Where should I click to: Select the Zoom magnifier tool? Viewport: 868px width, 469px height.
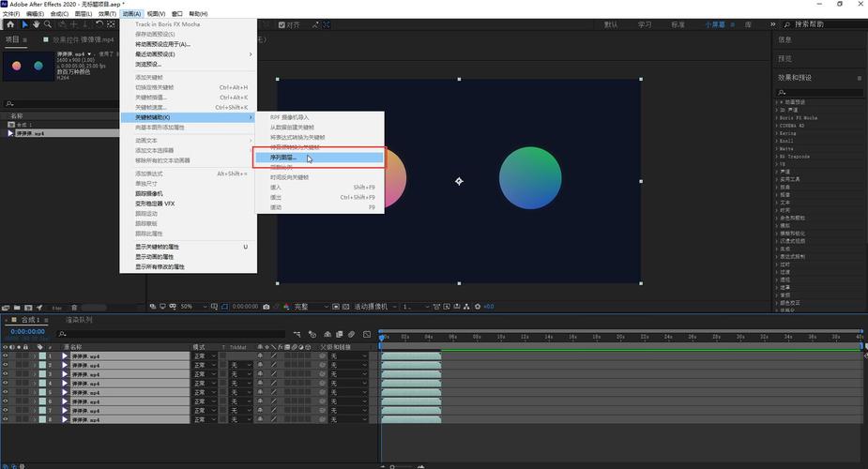click(48, 24)
